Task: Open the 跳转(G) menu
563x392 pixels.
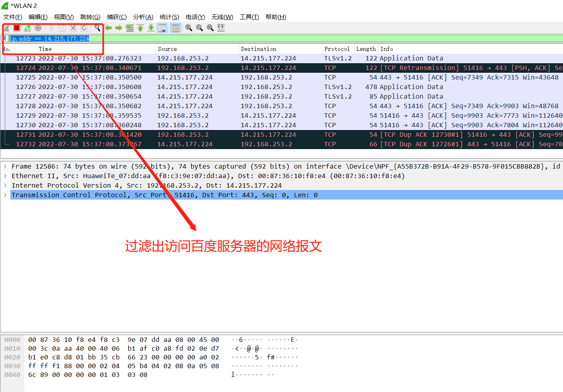Action: (90, 17)
